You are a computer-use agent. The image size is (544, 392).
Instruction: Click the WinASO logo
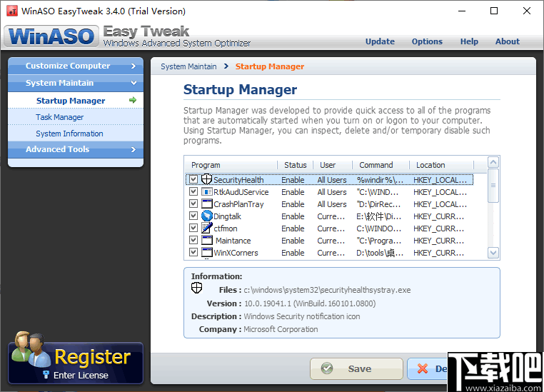coord(51,36)
